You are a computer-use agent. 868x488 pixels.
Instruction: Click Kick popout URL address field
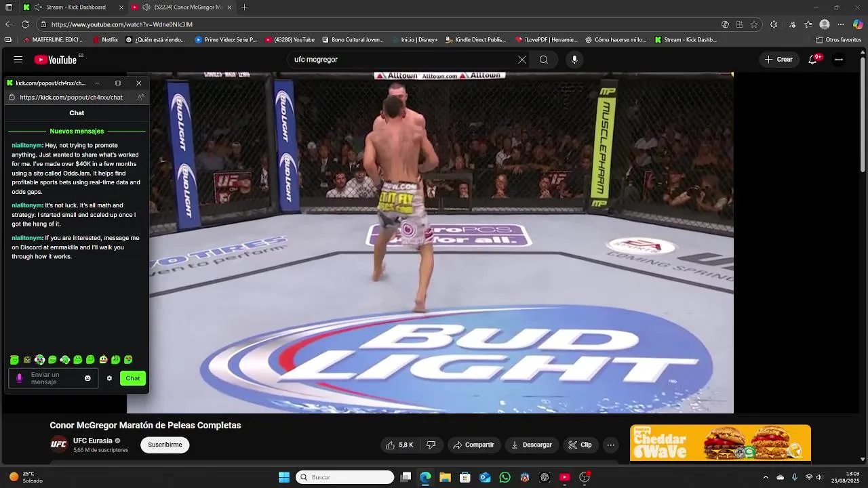(71, 97)
